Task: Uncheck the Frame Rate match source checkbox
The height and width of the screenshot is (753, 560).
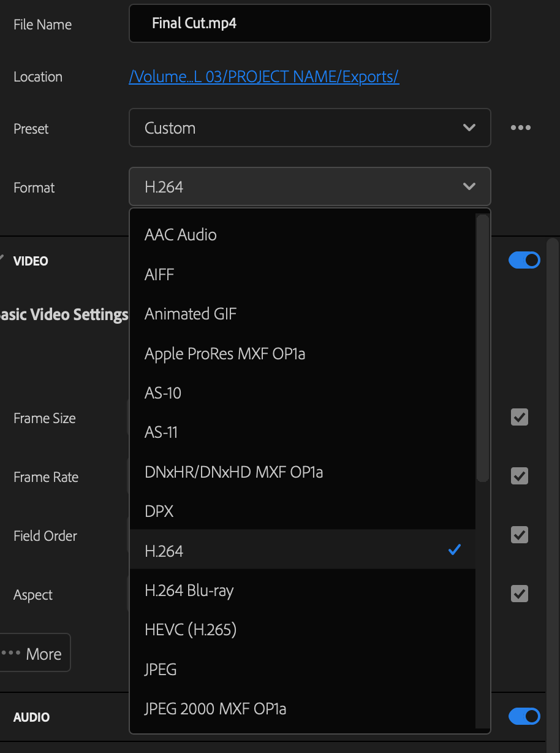Action: [520, 476]
